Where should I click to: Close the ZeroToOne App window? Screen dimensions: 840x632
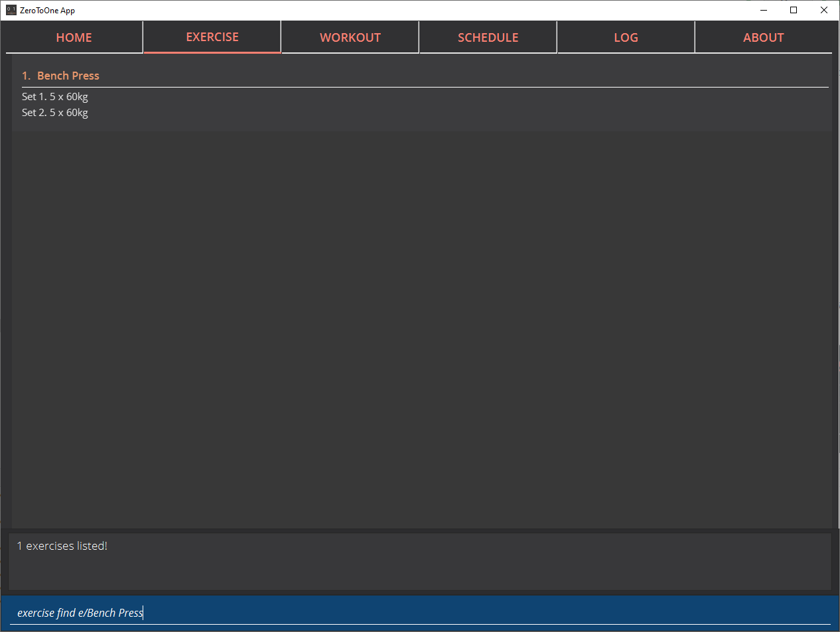824,10
